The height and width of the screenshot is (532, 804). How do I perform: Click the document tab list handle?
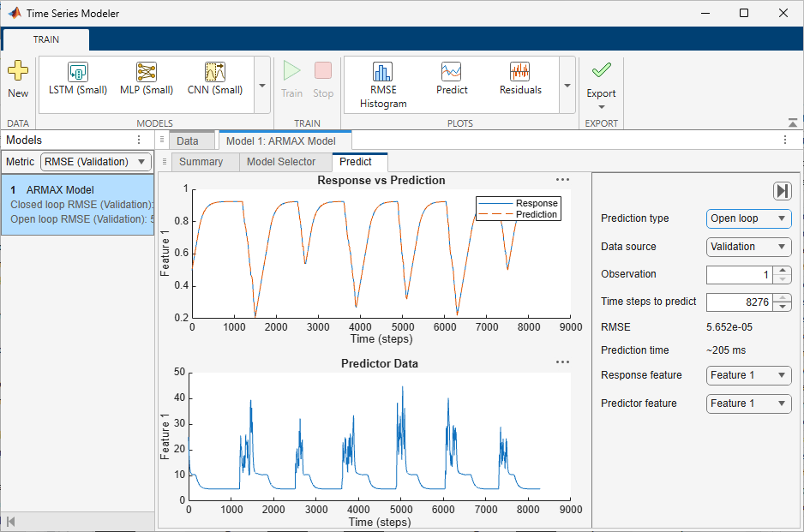[x=162, y=140]
